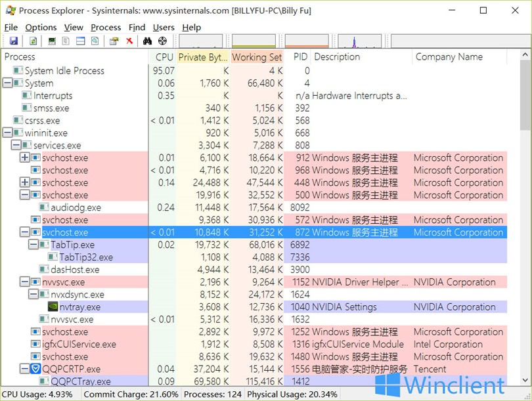
Task: Sort by the Private Bytes column header
Action: click(x=203, y=57)
